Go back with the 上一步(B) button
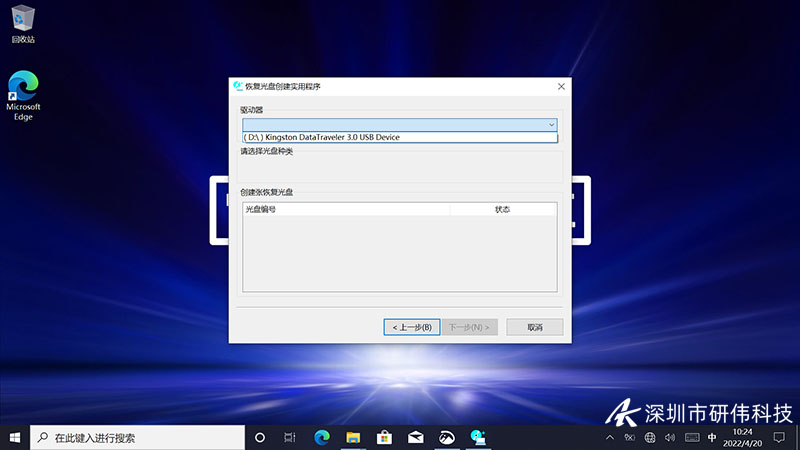 pos(412,327)
